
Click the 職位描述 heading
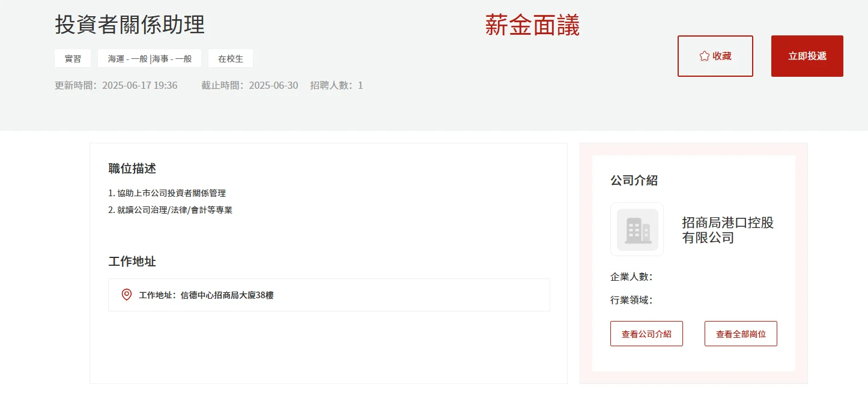(x=132, y=169)
